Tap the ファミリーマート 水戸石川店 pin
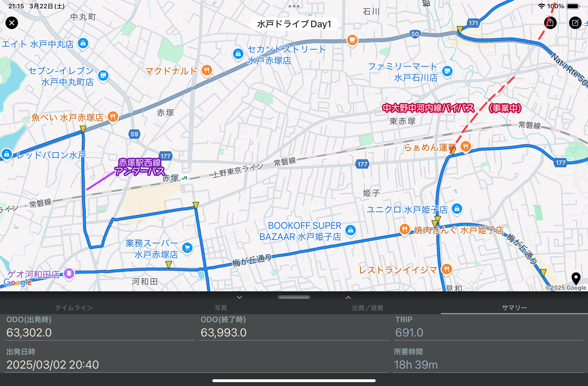 [447, 71]
